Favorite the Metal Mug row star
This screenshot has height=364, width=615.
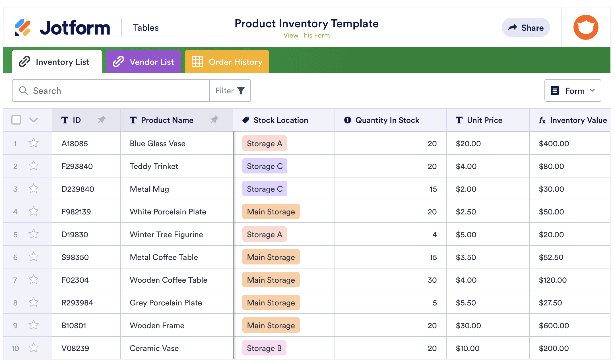[34, 189]
